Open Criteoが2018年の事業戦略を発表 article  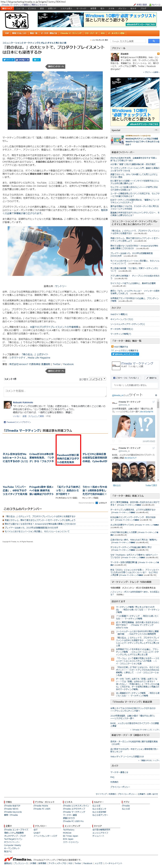pyautogui.click(x=42, y=458)
